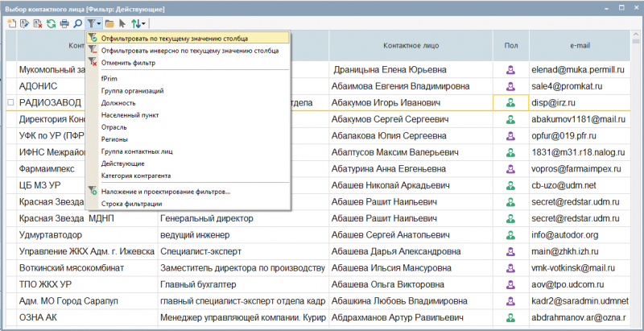Click 'Контактное лицо' column header
The image size is (644, 331).
click(x=411, y=46)
